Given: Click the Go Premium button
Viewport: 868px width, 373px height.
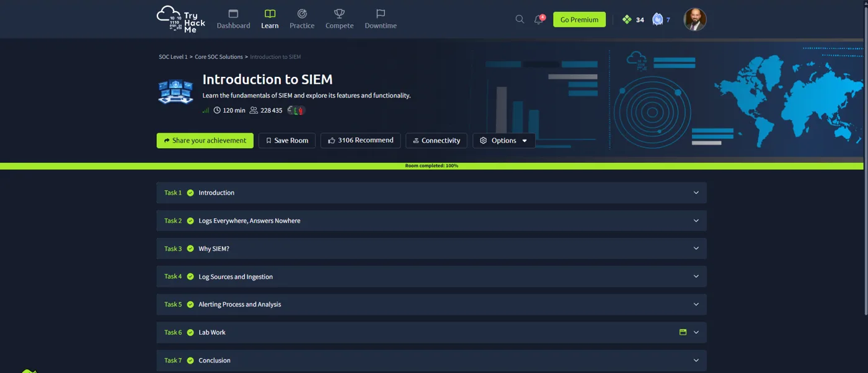Looking at the screenshot, I should pyautogui.click(x=579, y=19).
